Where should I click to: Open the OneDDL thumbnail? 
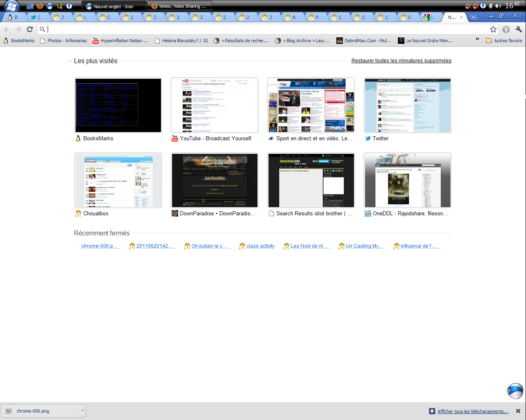point(407,180)
